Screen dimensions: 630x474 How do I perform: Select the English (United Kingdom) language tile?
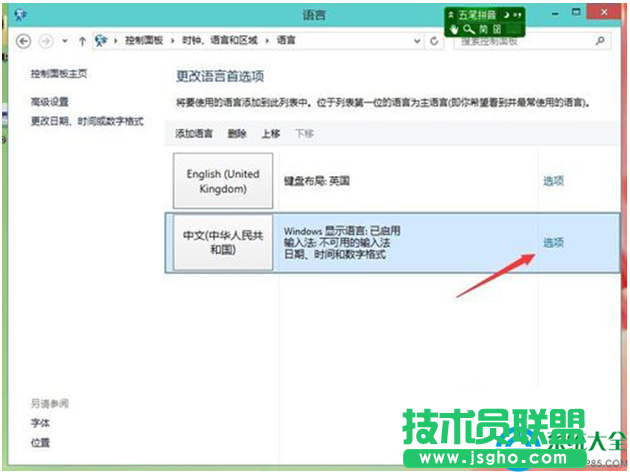223,181
